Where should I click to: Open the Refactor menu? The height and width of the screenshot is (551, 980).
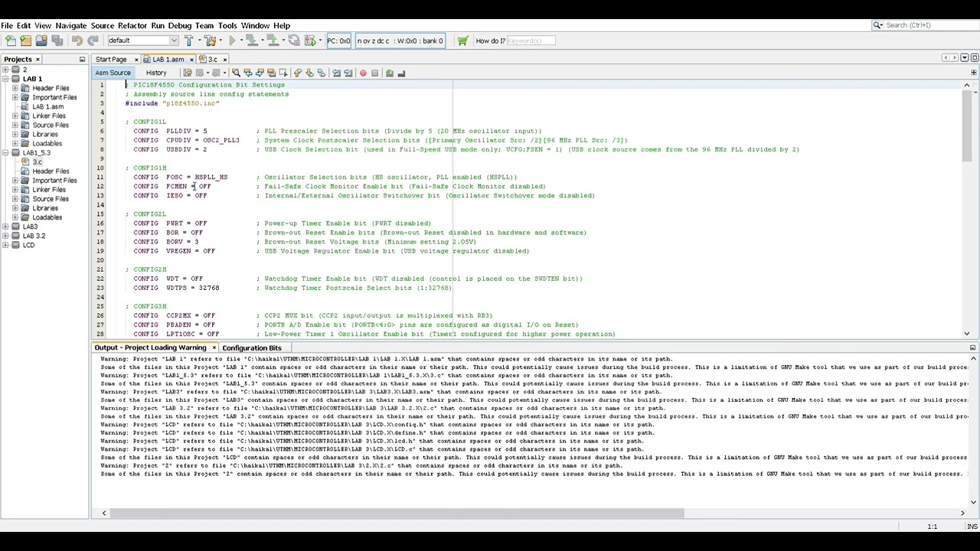pos(132,25)
